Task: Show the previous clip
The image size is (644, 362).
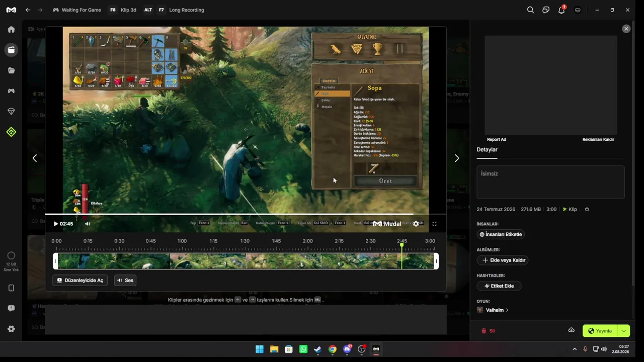Action: [35, 158]
